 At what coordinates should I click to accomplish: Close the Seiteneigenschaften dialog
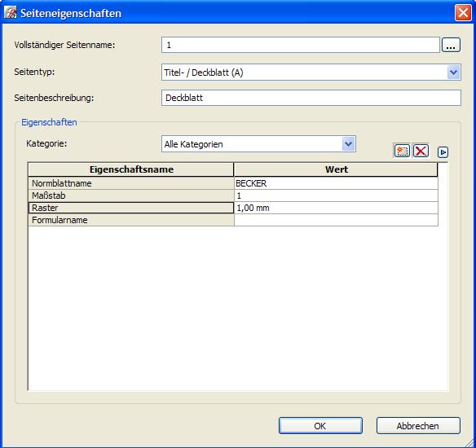(x=463, y=13)
